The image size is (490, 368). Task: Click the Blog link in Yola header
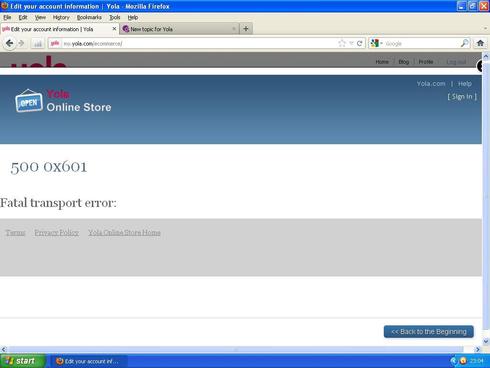[403, 62]
